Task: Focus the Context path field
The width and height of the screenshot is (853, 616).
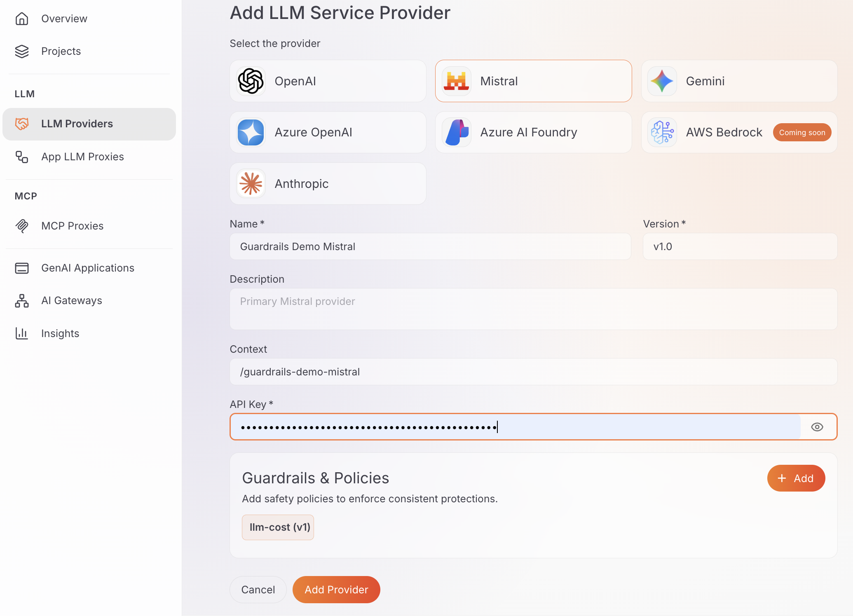Action: (x=534, y=372)
